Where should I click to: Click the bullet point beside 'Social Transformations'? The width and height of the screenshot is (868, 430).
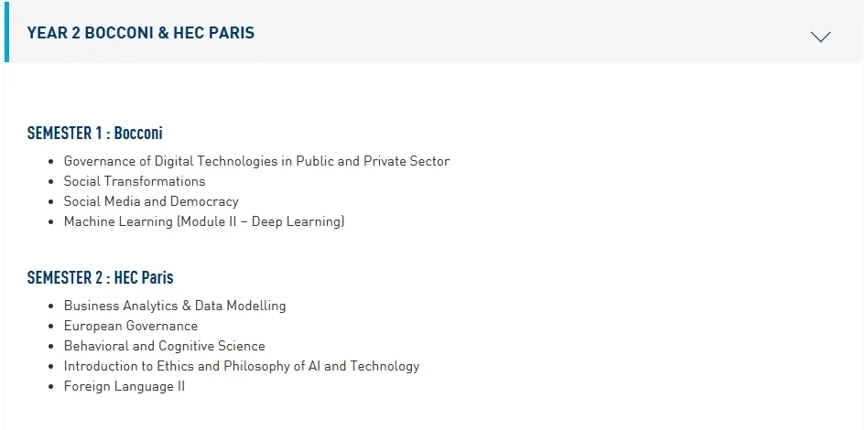(x=51, y=181)
